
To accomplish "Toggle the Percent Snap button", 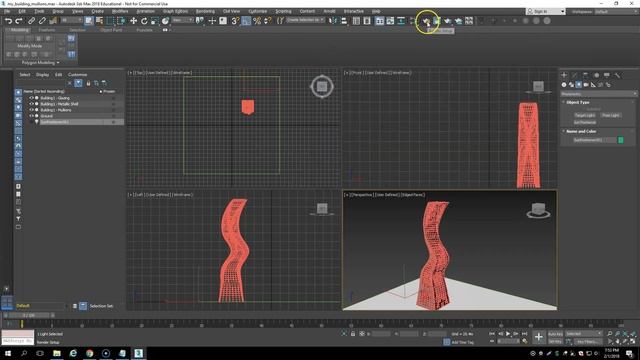I will coord(257,21).
